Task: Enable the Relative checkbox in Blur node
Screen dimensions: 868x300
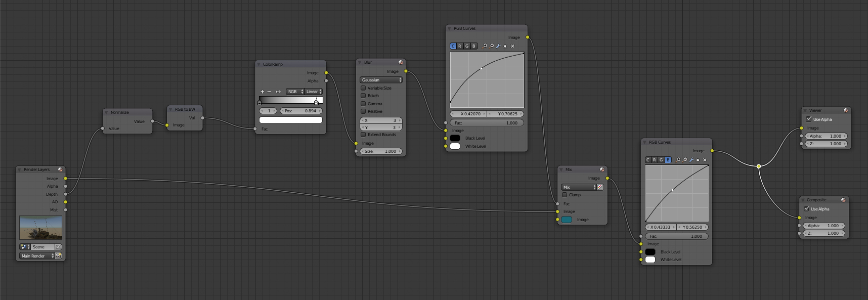Action: [x=363, y=111]
